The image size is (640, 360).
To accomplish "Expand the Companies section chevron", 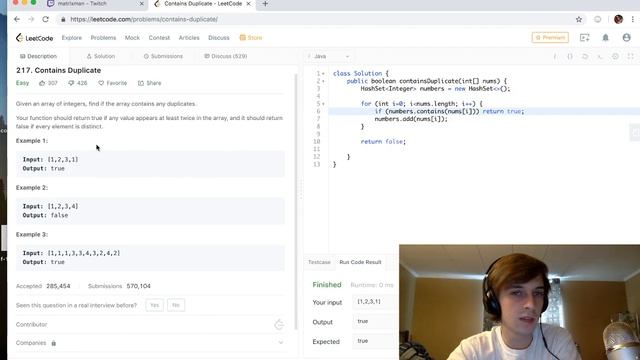I will [x=281, y=343].
